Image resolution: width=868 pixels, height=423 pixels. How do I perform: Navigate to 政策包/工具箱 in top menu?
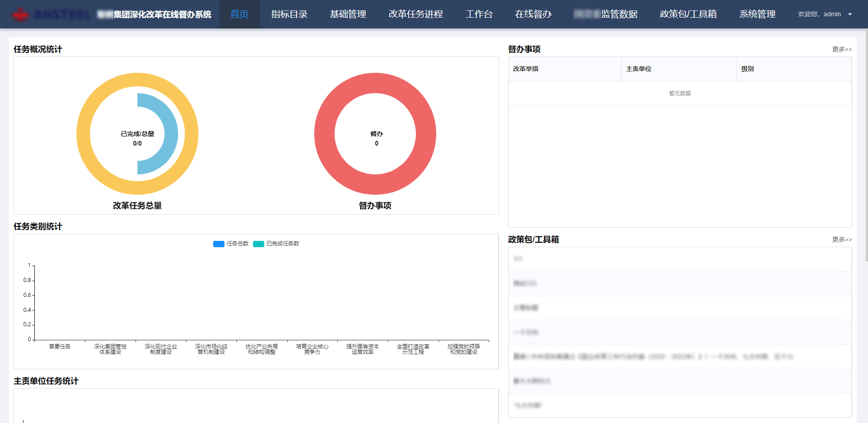point(688,14)
